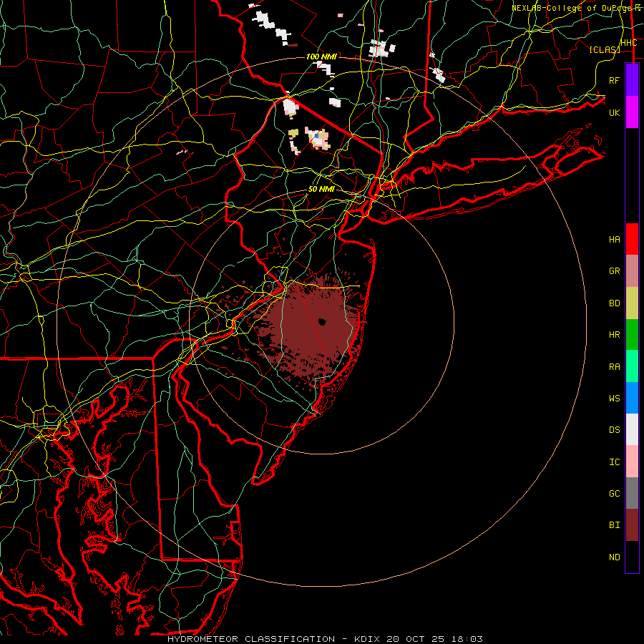Click the IC pink legend color swatch

coord(632,462)
